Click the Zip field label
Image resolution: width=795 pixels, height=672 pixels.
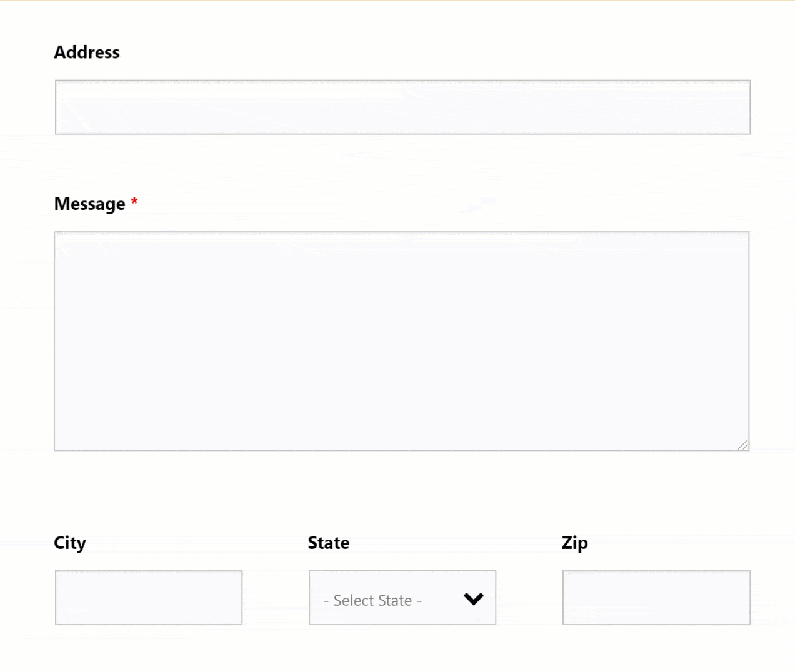(x=574, y=543)
